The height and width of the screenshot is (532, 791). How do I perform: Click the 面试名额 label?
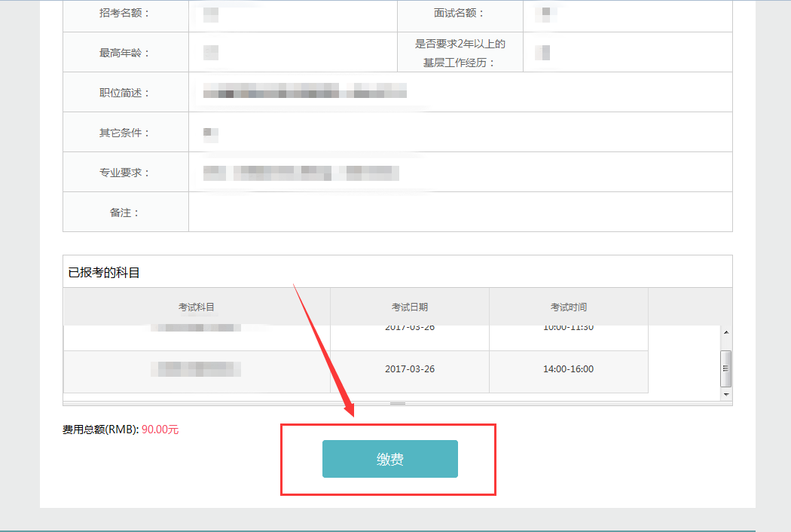(x=459, y=13)
